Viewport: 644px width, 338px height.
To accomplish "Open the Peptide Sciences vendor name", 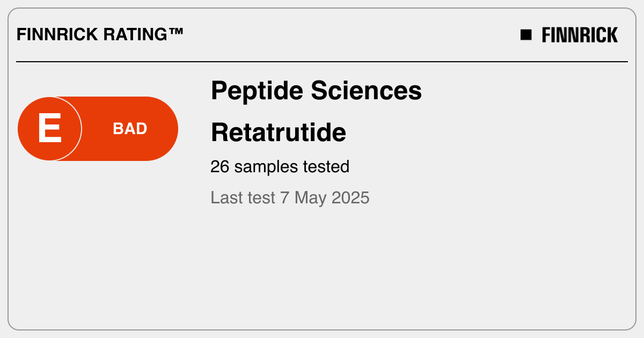I will click(316, 91).
